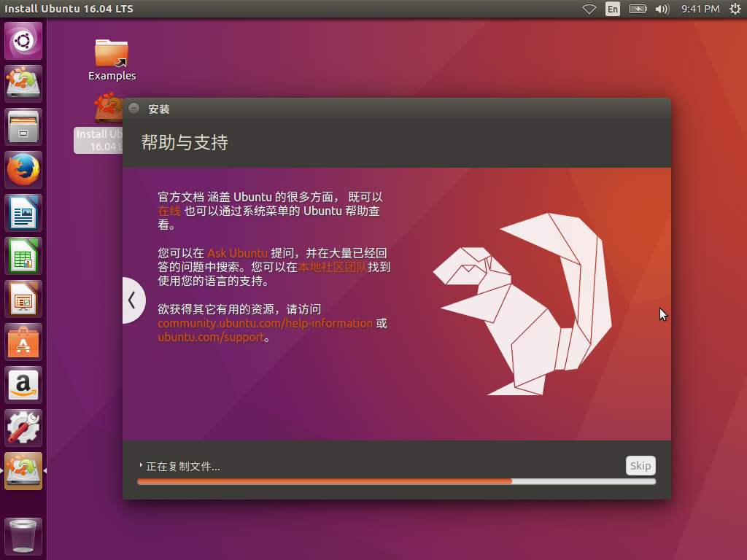Open the community.ubuntu.com/help-information link
The image size is (747, 560).
(265, 323)
